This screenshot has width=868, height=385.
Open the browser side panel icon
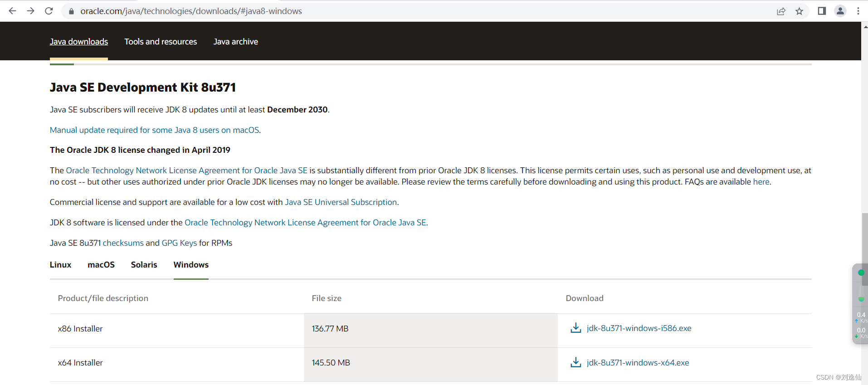[x=822, y=11]
